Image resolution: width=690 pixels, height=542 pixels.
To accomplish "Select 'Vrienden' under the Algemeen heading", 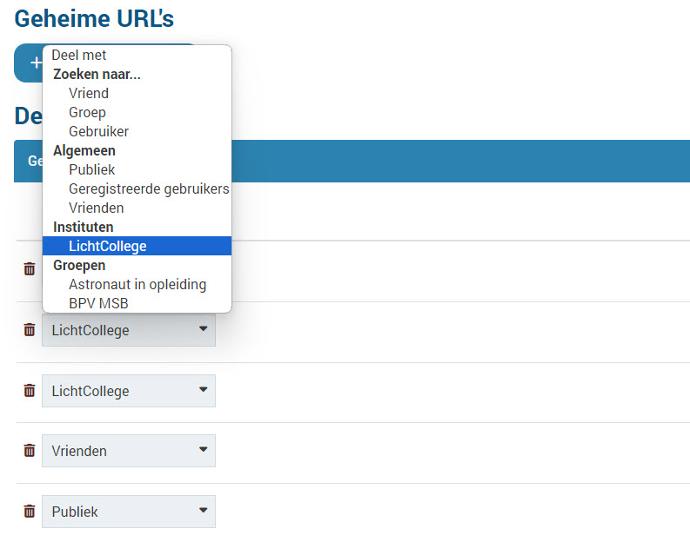I will tap(96, 208).
